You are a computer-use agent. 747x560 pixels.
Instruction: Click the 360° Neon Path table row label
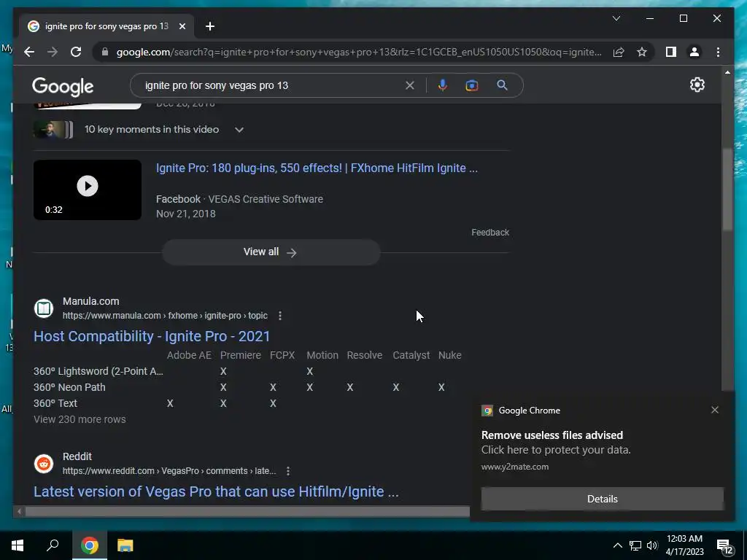(x=69, y=387)
